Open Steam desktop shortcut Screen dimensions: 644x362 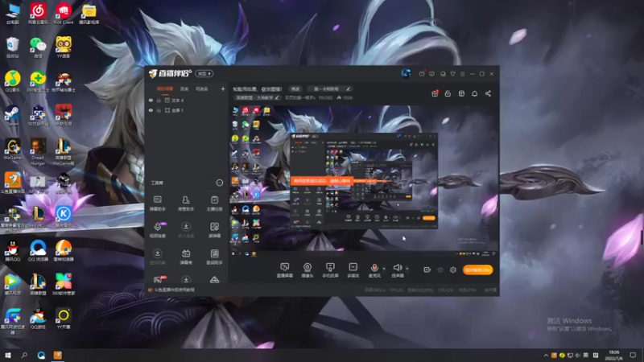12,116
